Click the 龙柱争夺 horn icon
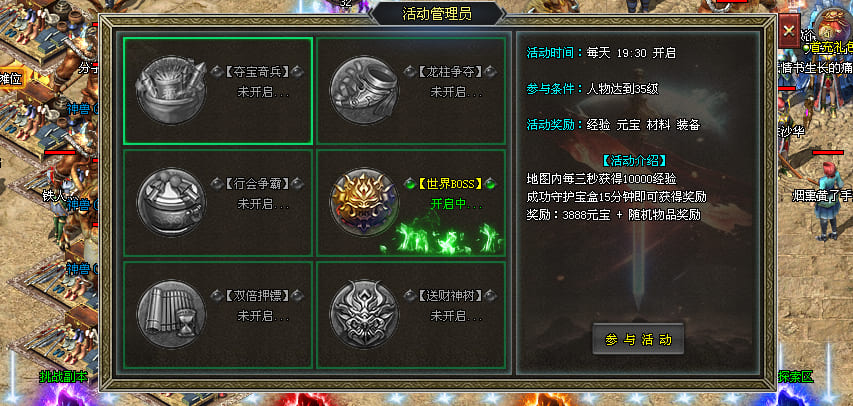The width and height of the screenshot is (853, 406). pyautogui.click(x=364, y=90)
